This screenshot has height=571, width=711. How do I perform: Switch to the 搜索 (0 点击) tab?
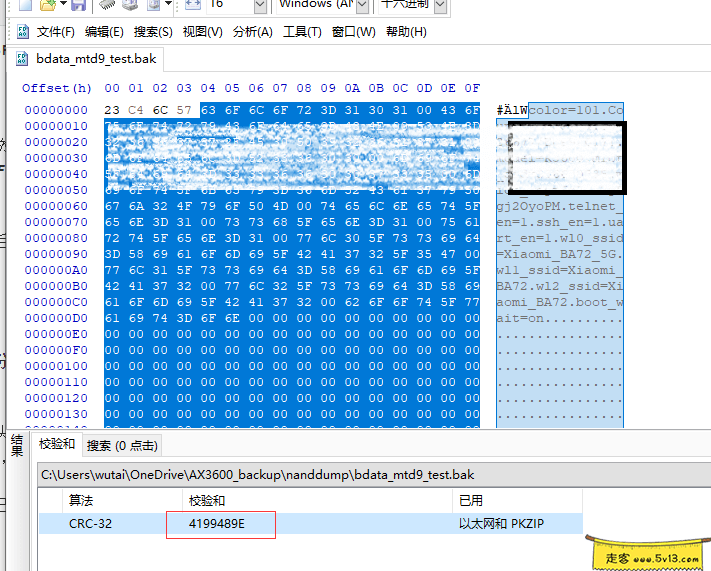point(122,445)
